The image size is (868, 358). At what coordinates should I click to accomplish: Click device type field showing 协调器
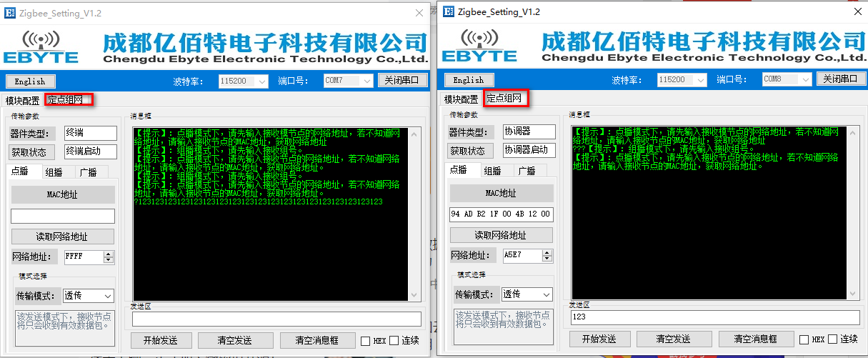point(529,132)
